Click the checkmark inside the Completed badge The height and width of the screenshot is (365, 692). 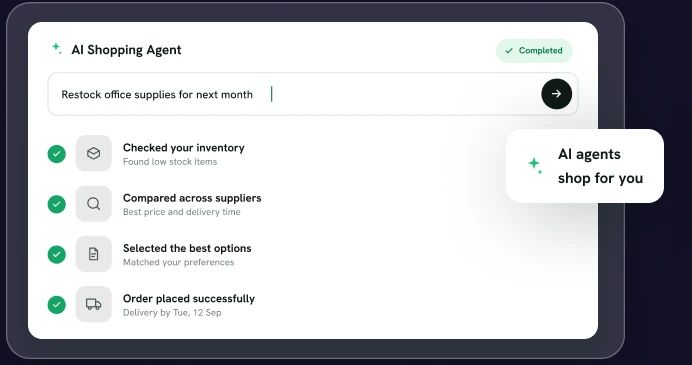(509, 51)
